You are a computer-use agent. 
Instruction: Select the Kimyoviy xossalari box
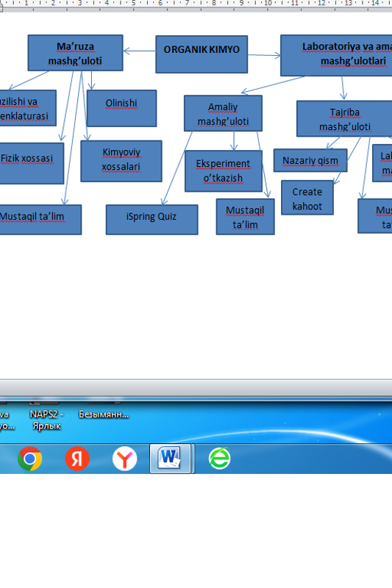121,161
